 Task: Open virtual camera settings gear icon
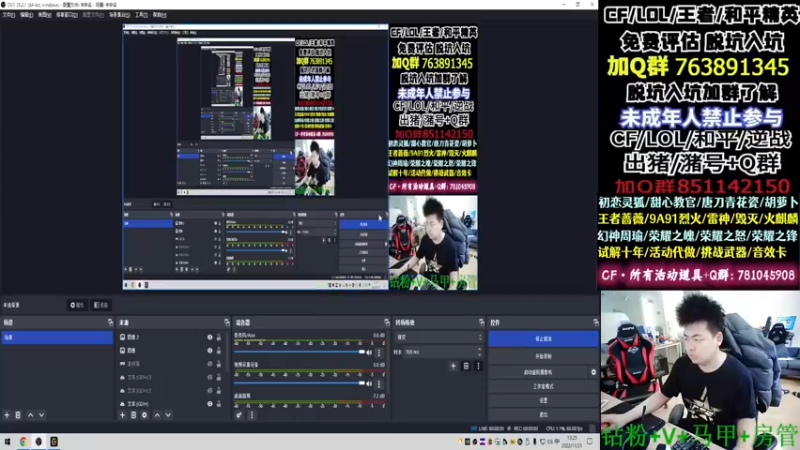[x=593, y=372]
